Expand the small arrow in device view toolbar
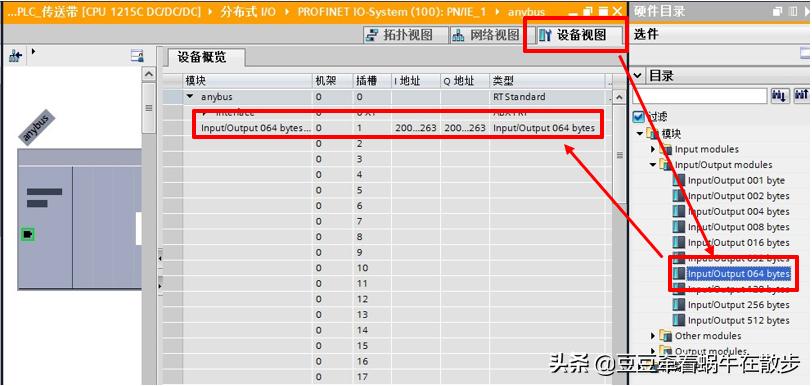Viewport: 812px width, 386px height. (x=34, y=51)
